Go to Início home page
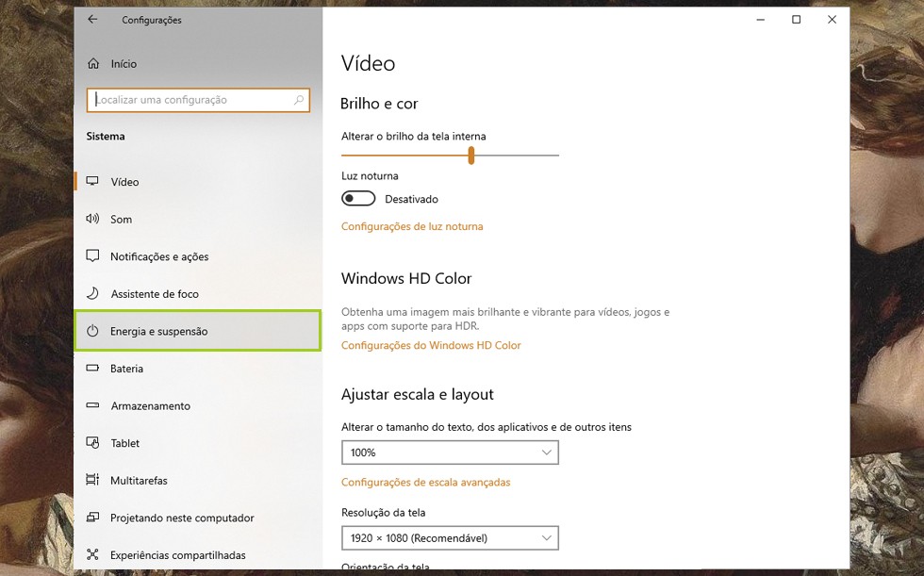This screenshot has width=924, height=576. [x=198, y=63]
